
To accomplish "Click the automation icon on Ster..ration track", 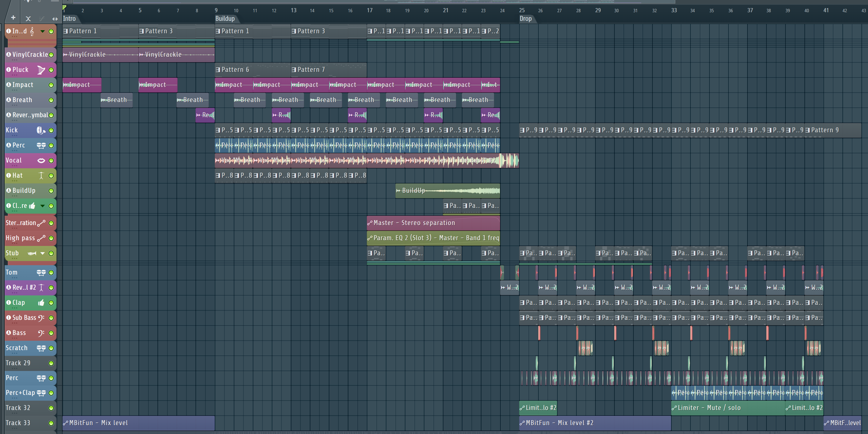I will coord(41,223).
